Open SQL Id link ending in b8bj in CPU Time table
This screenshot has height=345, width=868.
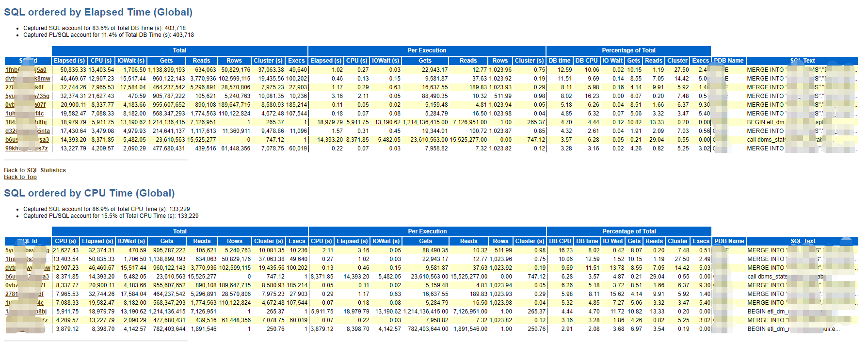coord(26,312)
